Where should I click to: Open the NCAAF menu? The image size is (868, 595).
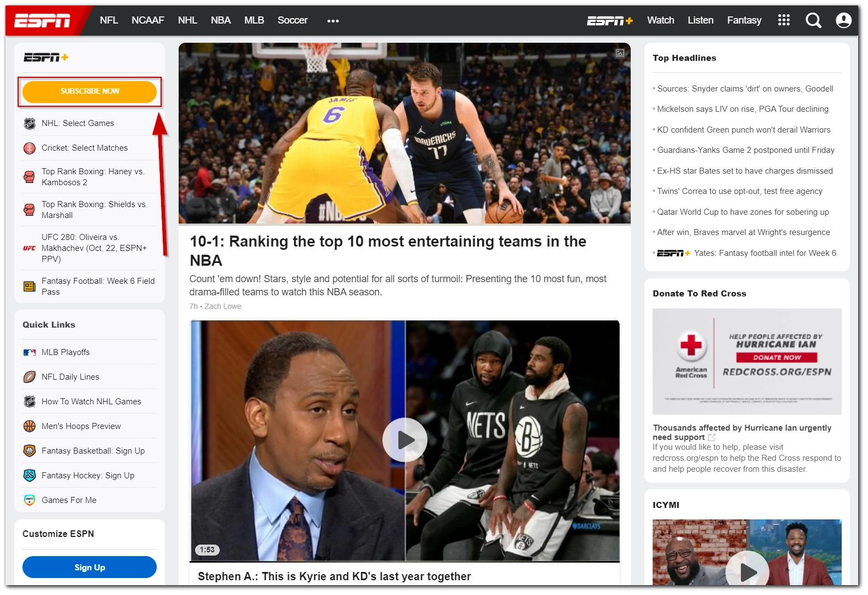coord(148,20)
